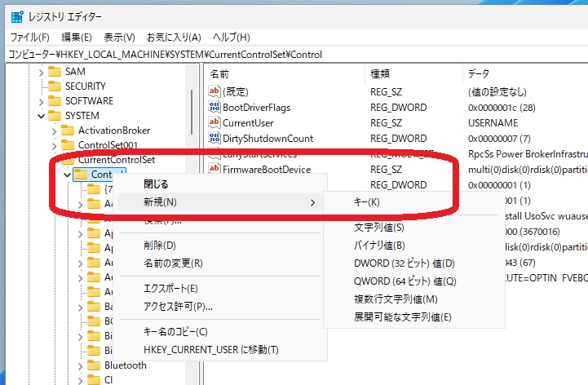
Task: Expand the ControlSet001 key
Action: tap(55, 145)
